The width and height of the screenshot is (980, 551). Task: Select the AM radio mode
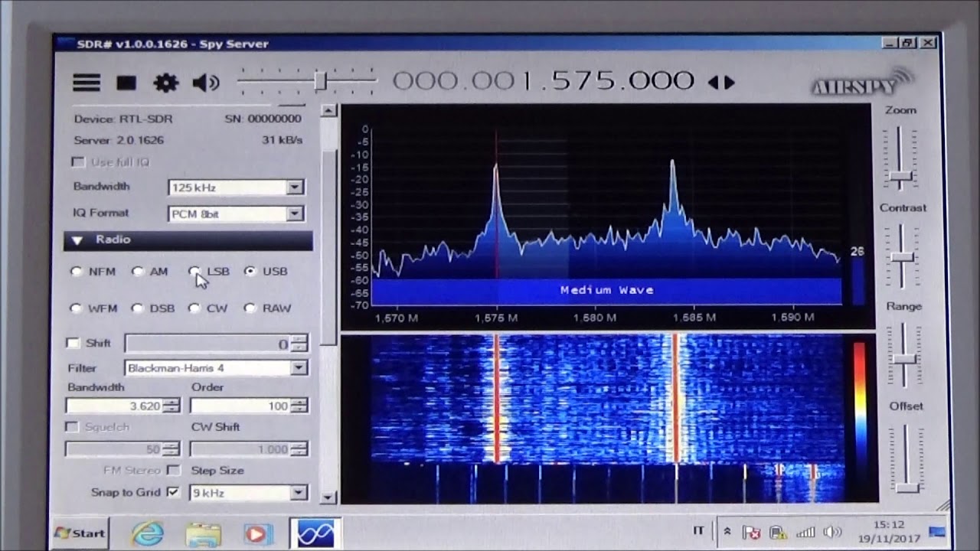pyautogui.click(x=138, y=272)
